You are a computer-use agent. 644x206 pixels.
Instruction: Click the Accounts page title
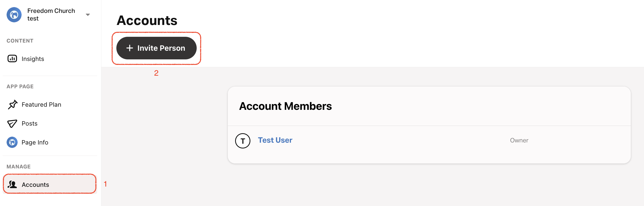(147, 20)
